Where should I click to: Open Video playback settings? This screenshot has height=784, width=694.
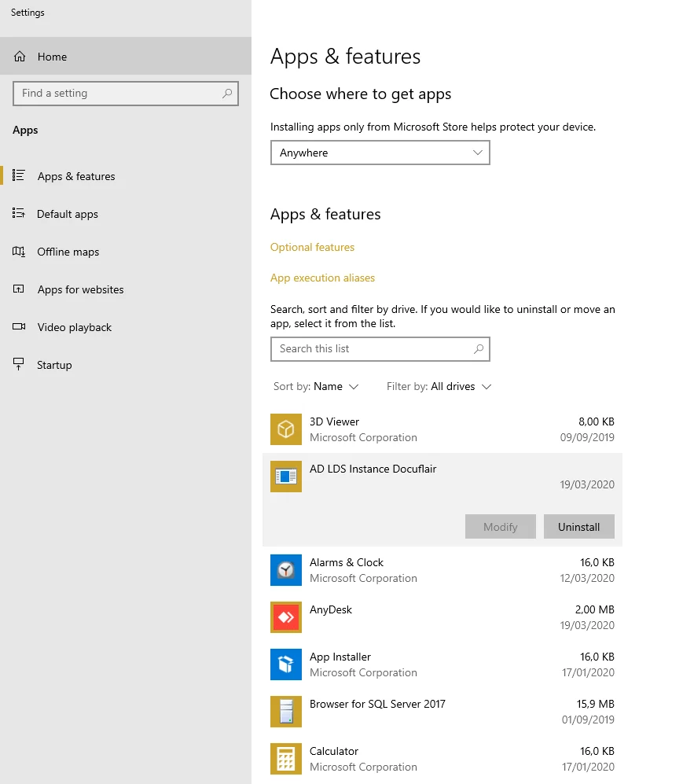pyautogui.click(x=74, y=327)
